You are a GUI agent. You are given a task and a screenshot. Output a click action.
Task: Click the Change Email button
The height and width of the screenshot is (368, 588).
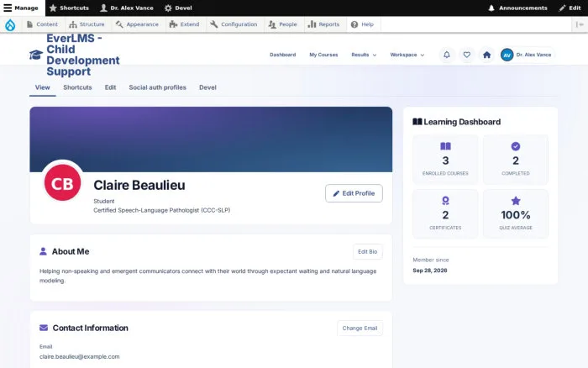tap(360, 329)
